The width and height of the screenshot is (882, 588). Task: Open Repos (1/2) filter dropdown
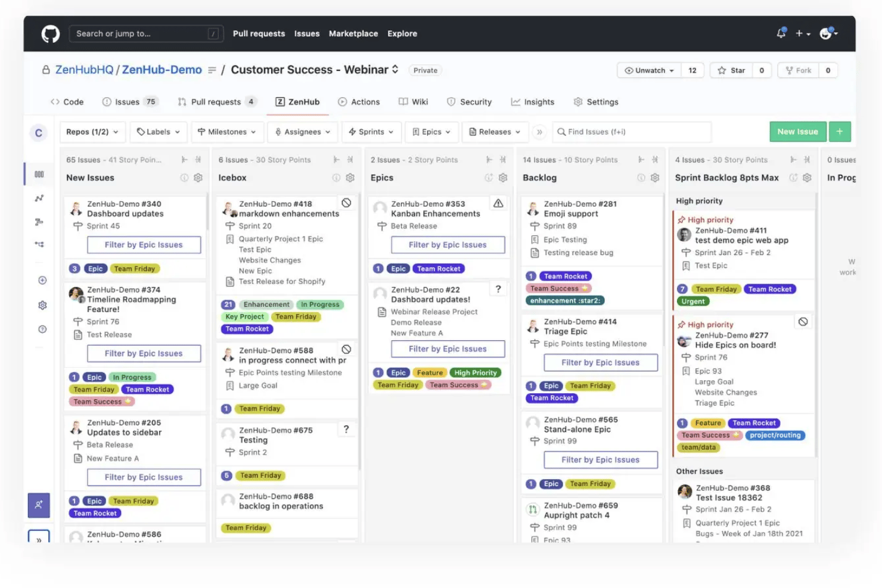[x=92, y=132]
